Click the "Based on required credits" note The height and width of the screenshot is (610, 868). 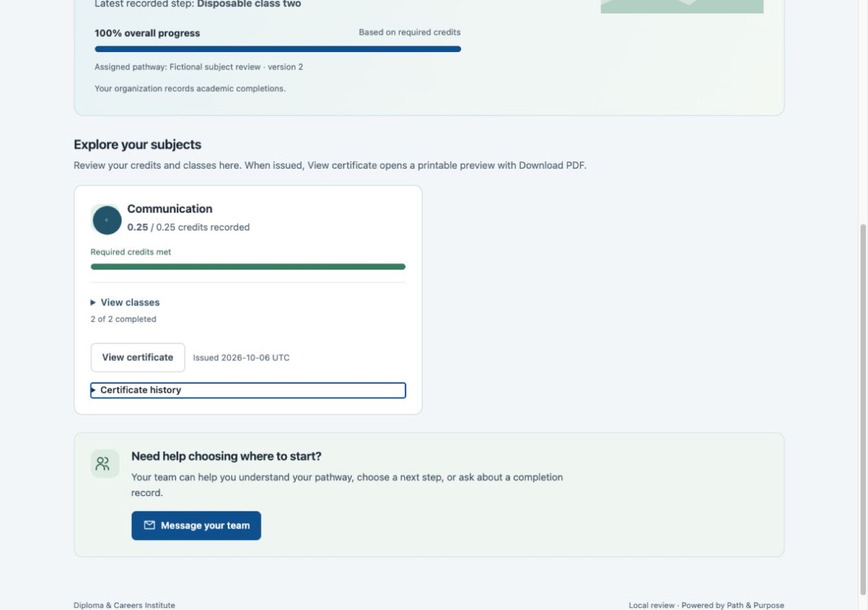(410, 32)
